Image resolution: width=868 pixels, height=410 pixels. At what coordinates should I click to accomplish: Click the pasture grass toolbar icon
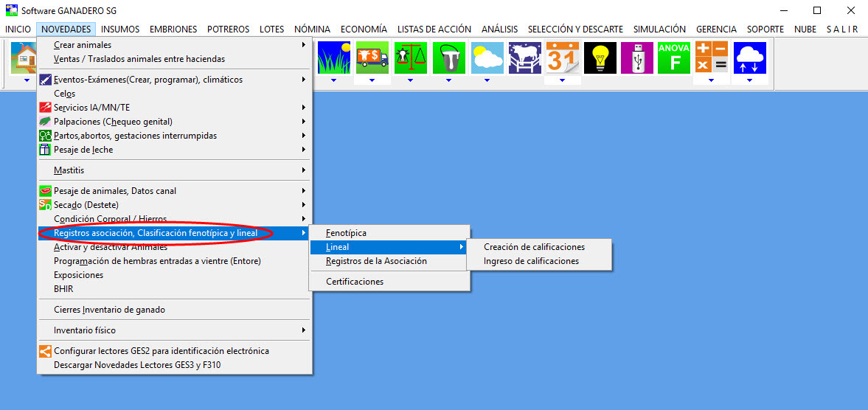[x=333, y=58]
